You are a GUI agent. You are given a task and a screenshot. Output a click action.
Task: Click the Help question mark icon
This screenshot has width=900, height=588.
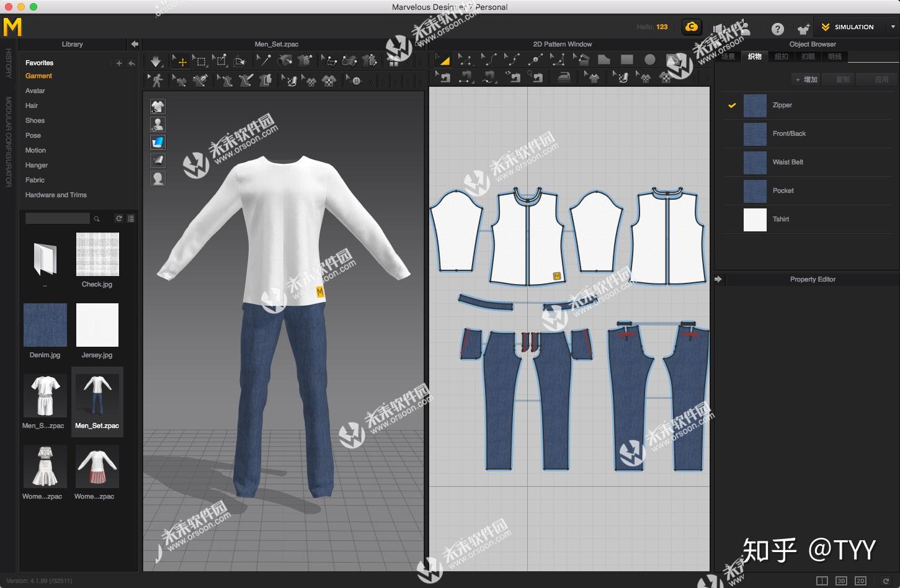coord(778,29)
